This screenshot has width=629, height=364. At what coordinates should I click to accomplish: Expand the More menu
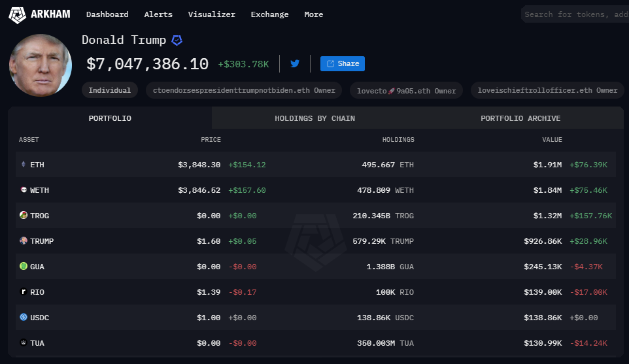click(314, 14)
